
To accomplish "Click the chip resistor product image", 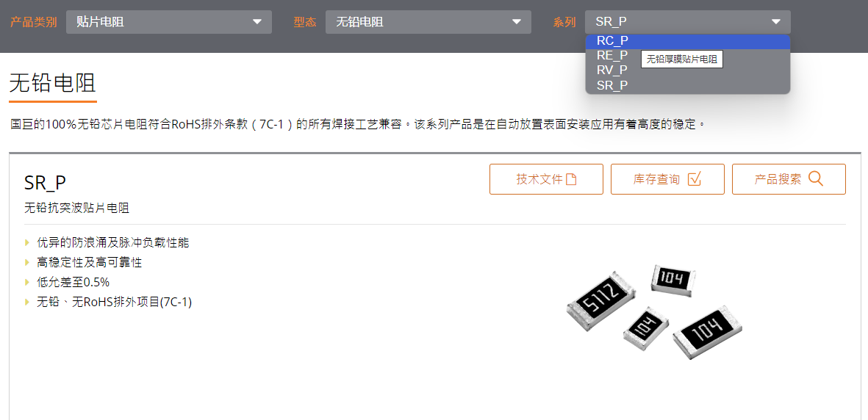I will [x=654, y=311].
